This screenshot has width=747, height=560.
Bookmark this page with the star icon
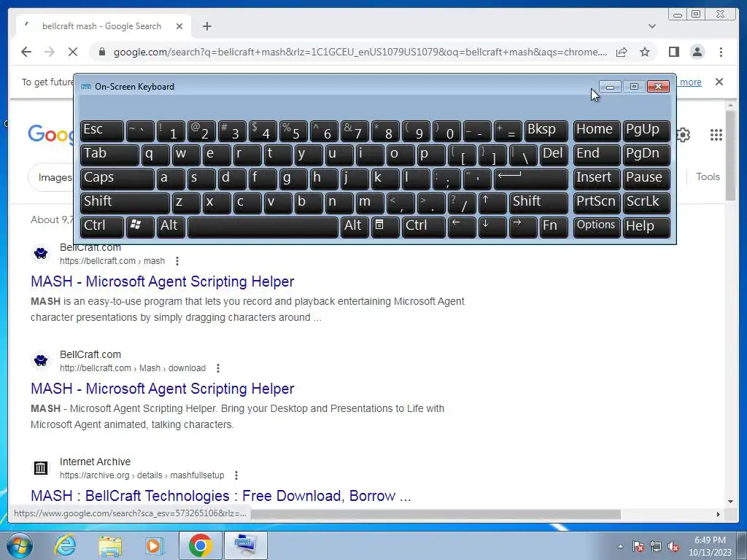pyautogui.click(x=645, y=52)
